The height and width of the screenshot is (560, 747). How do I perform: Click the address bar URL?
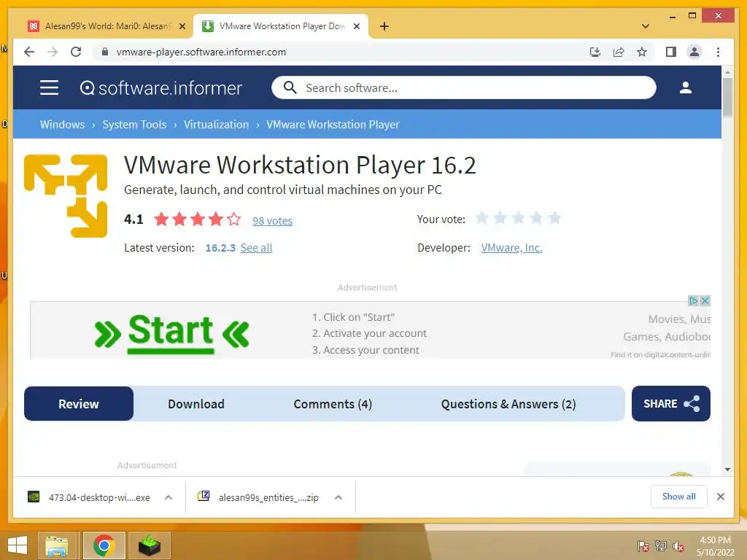point(201,52)
